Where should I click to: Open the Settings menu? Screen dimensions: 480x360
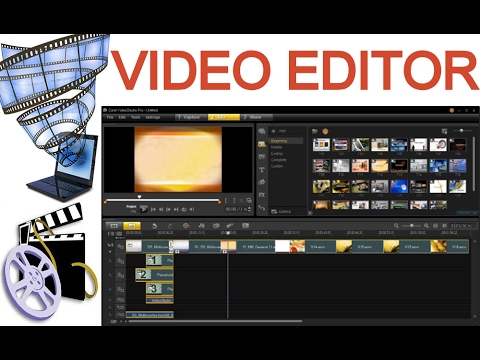(x=153, y=117)
